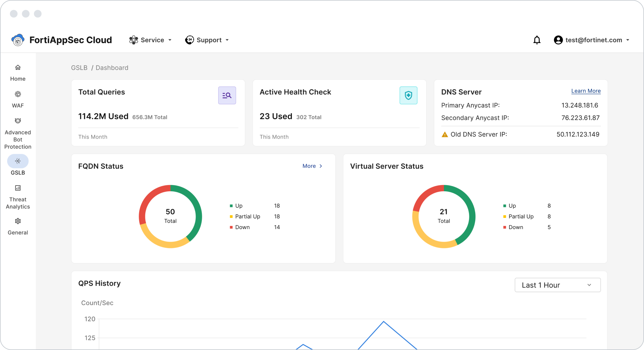This screenshot has width=644, height=350.
Task: Click the FQDN Status donut chart
Action: (x=170, y=216)
